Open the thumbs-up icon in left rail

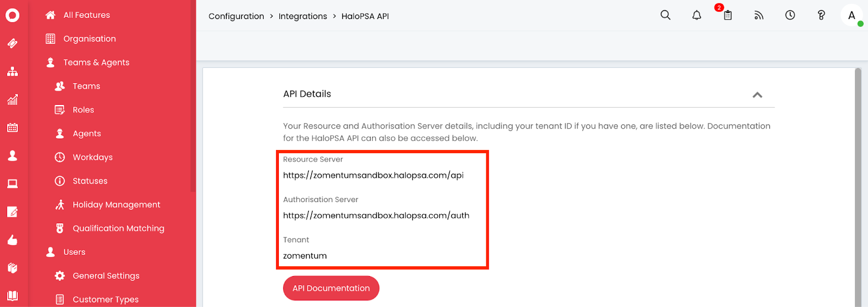12,240
